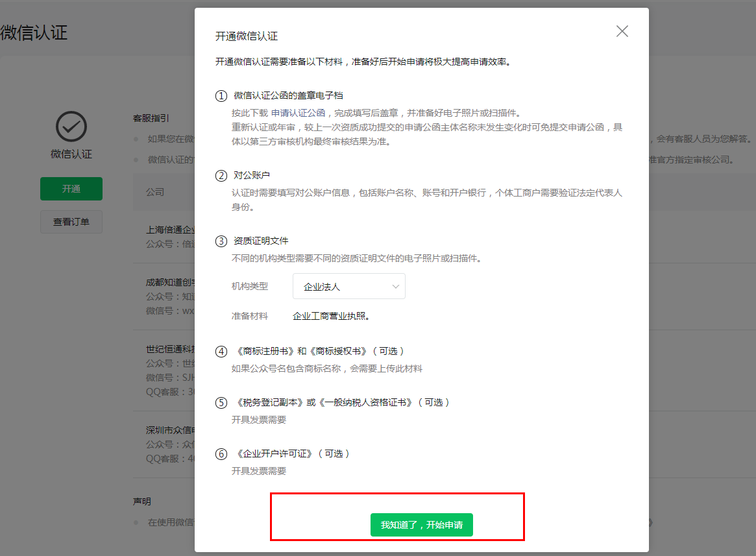Click the 开通微信认证 dialog title
Image resolution: width=756 pixels, height=556 pixels.
(x=247, y=36)
